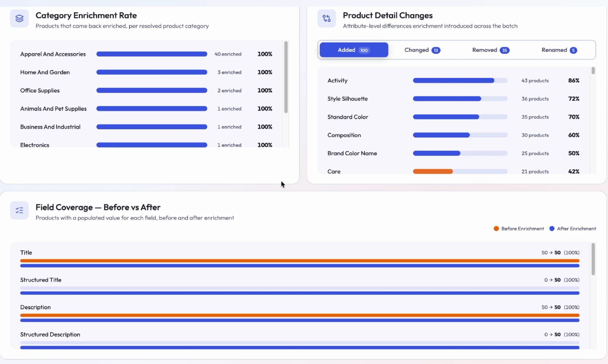Click the Structured Title field label
This screenshot has height=364, width=608.
pos(41,280)
